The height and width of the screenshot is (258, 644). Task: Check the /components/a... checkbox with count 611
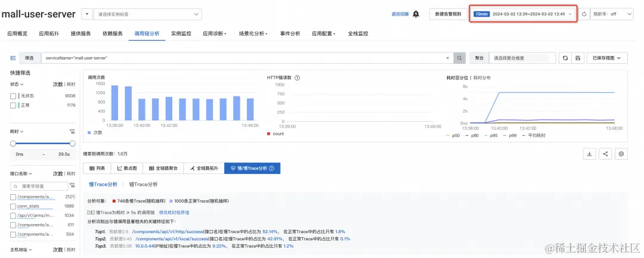click(x=13, y=225)
